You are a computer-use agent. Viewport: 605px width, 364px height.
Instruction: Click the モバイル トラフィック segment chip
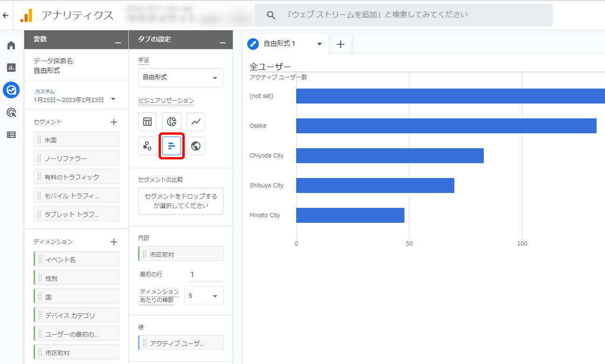click(76, 195)
